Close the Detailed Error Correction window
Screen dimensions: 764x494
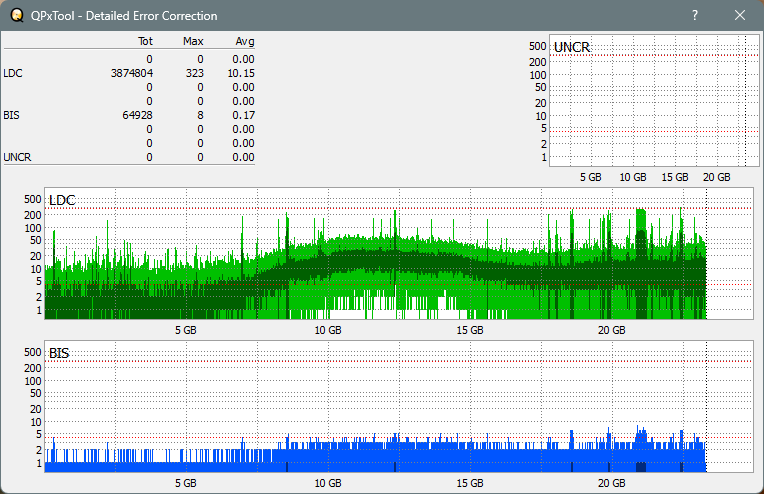(740, 16)
